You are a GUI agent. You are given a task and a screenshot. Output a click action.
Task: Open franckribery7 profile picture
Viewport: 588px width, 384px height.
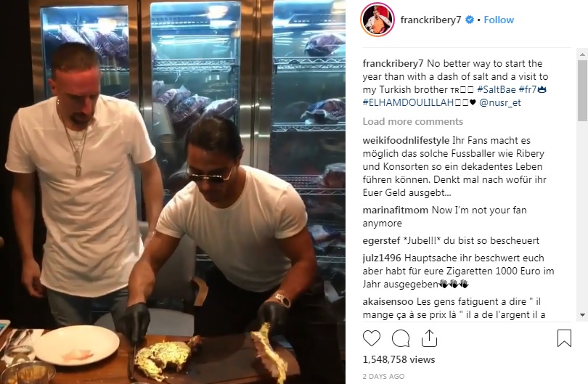(377, 20)
